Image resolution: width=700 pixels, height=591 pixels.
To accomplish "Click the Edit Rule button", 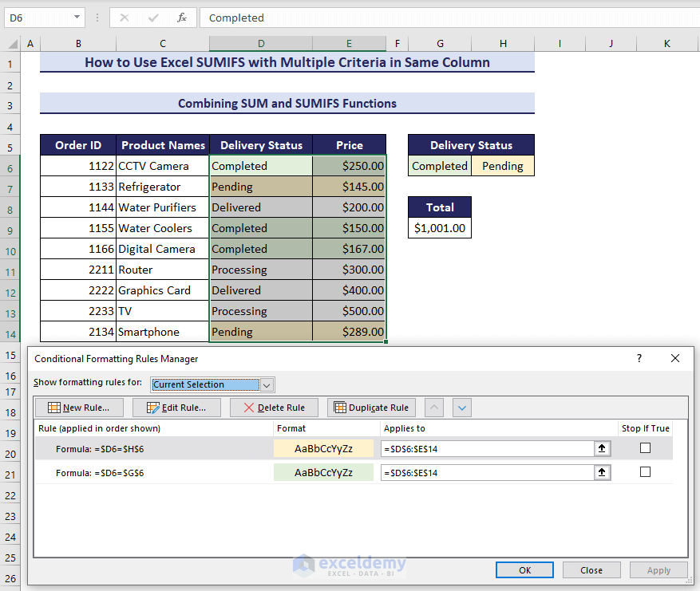I will click(x=176, y=408).
